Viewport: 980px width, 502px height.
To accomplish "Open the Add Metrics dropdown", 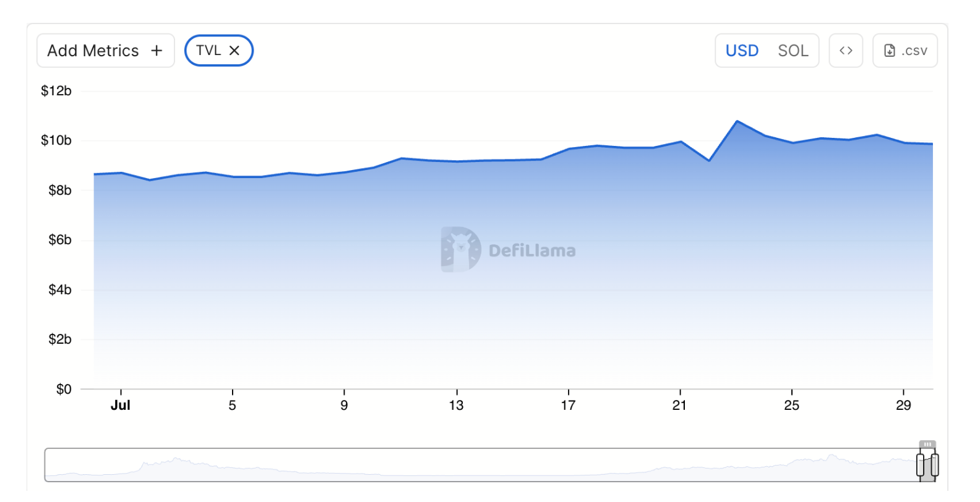I will (x=93, y=51).
